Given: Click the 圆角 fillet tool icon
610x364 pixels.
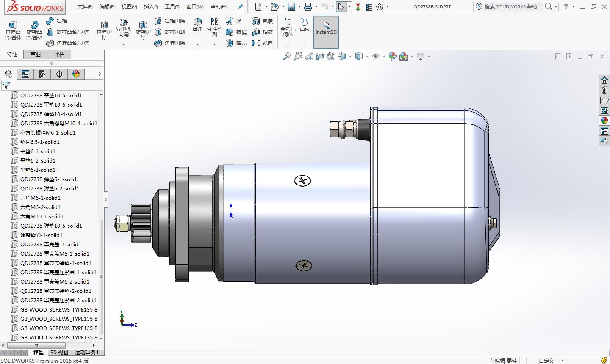Looking at the screenshot, I should coord(198,25).
